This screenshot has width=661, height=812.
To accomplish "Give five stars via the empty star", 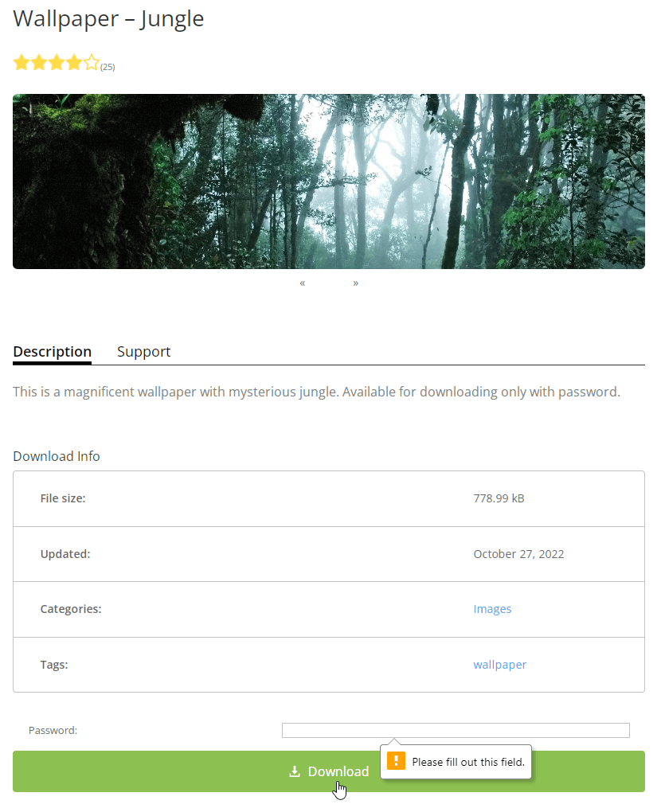I will point(92,63).
